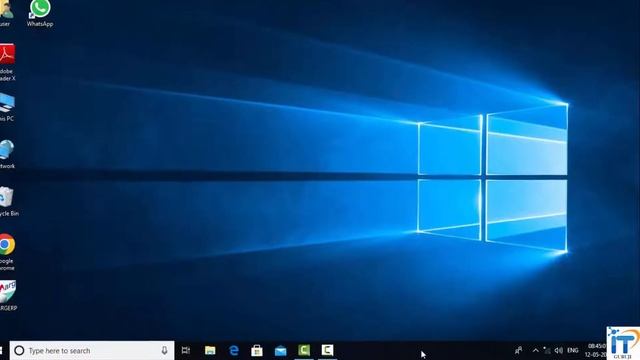Select the Google Chrome desktop shortcut
The height and width of the screenshot is (360, 640).
pos(7,252)
